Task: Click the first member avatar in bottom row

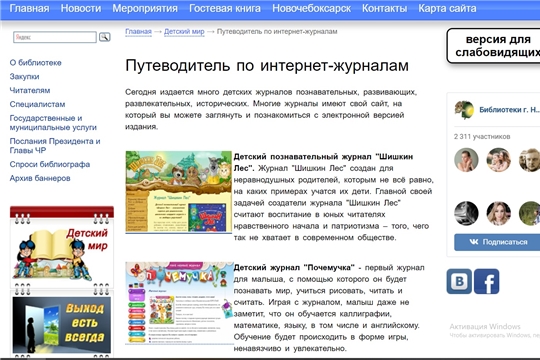Action: [466, 214]
